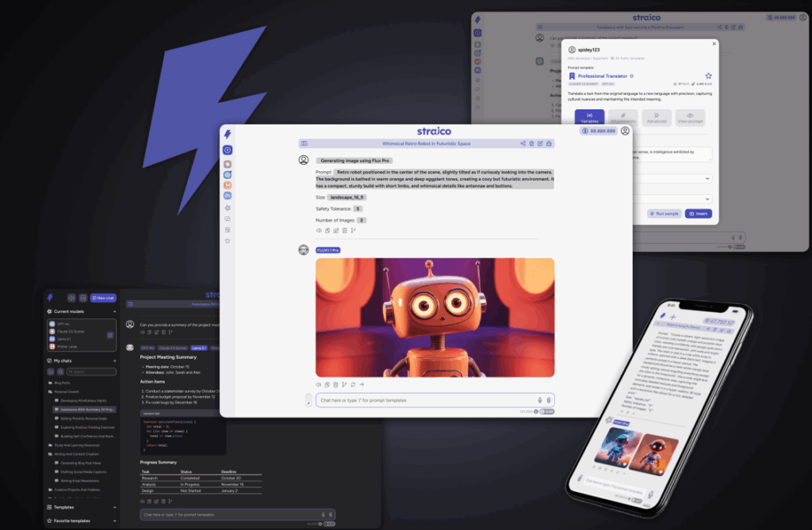Click New chat button in dark window
The height and width of the screenshot is (530, 812).
pyautogui.click(x=103, y=298)
